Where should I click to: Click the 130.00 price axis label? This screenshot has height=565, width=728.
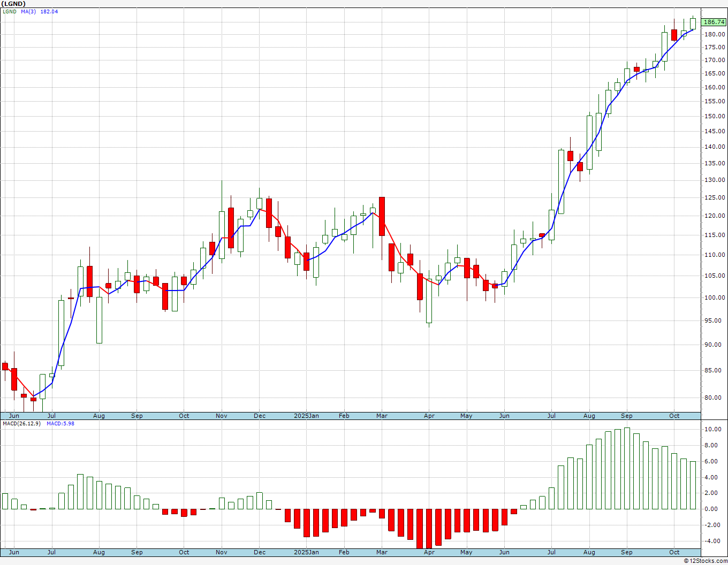(x=715, y=180)
